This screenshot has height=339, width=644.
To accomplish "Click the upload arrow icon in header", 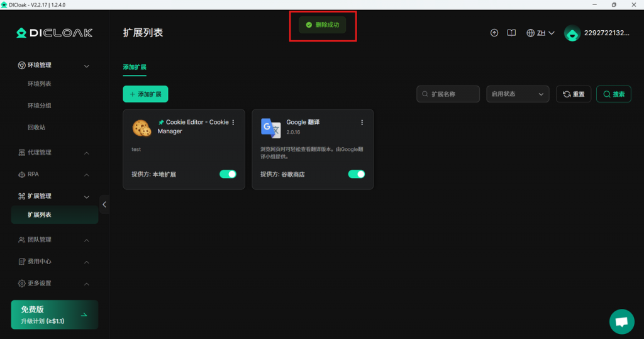I will [x=494, y=33].
